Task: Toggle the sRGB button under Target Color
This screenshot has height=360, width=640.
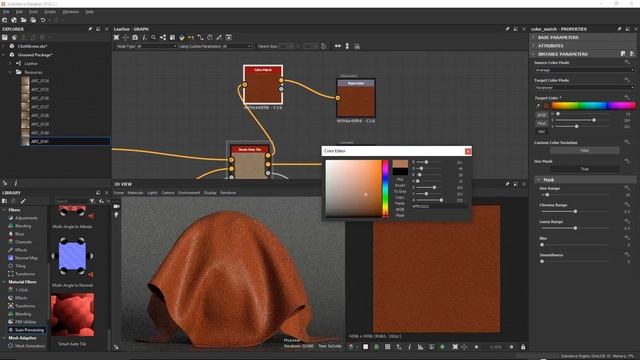Action: pyautogui.click(x=541, y=115)
